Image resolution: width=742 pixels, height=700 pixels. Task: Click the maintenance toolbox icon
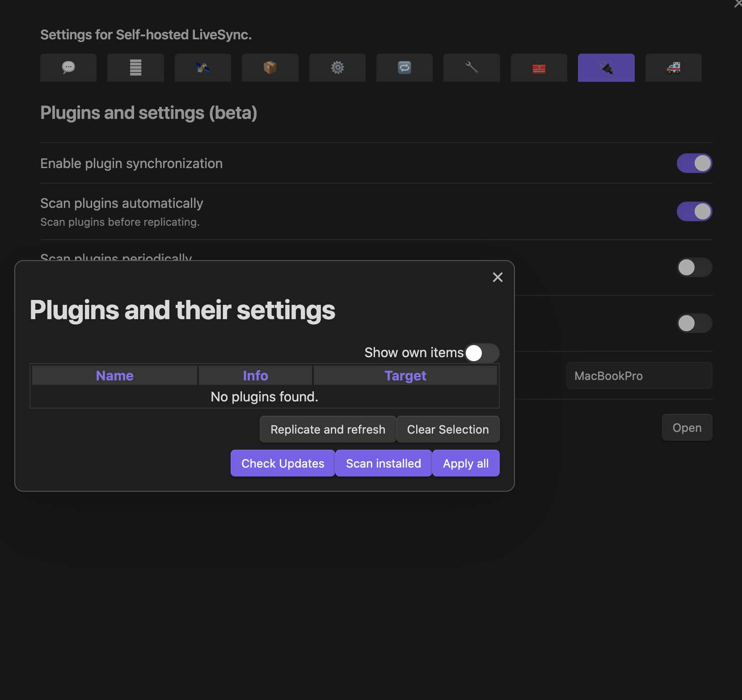click(x=539, y=68)
